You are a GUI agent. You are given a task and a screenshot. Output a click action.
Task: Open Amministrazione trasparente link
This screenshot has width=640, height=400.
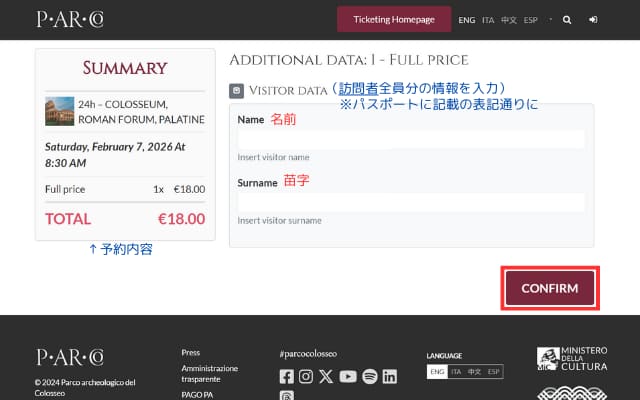pos(210,374)
